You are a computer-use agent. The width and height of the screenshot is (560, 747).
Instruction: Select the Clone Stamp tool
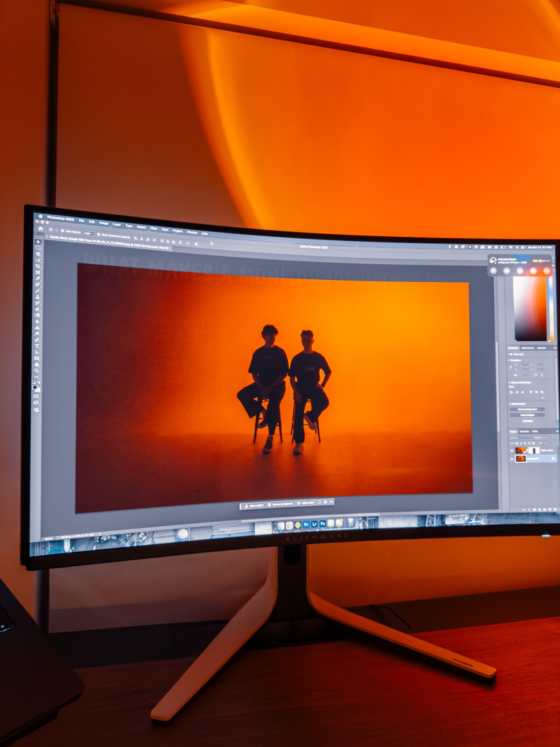[37, 297]
